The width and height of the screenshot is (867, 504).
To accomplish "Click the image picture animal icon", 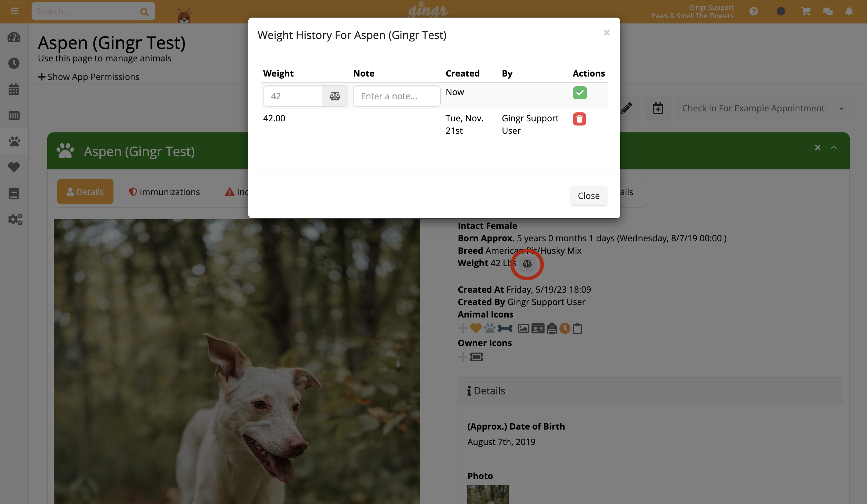I will click(523, 329).
